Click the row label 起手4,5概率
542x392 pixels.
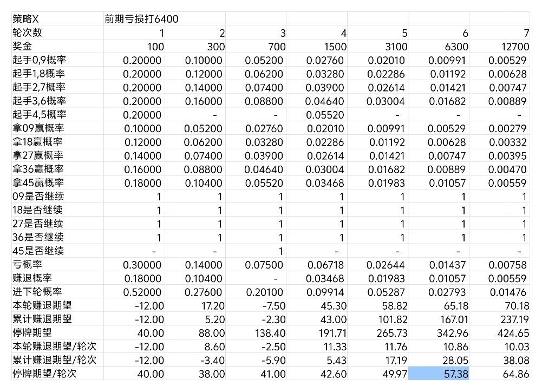pos(39,114)
